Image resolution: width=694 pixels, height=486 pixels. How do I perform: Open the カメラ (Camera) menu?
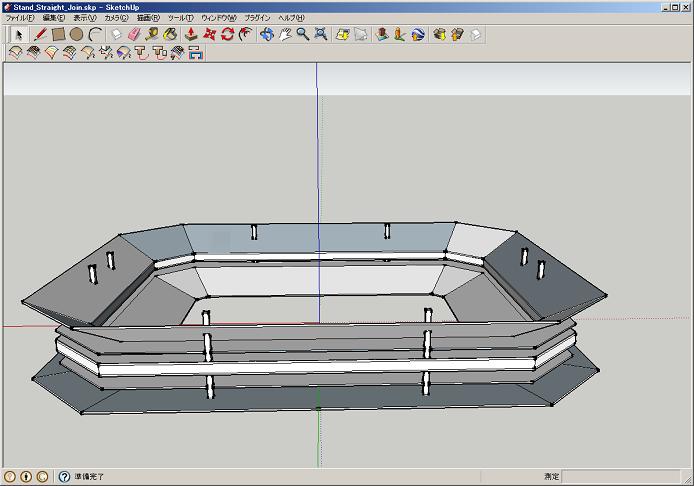coord(117,18)
